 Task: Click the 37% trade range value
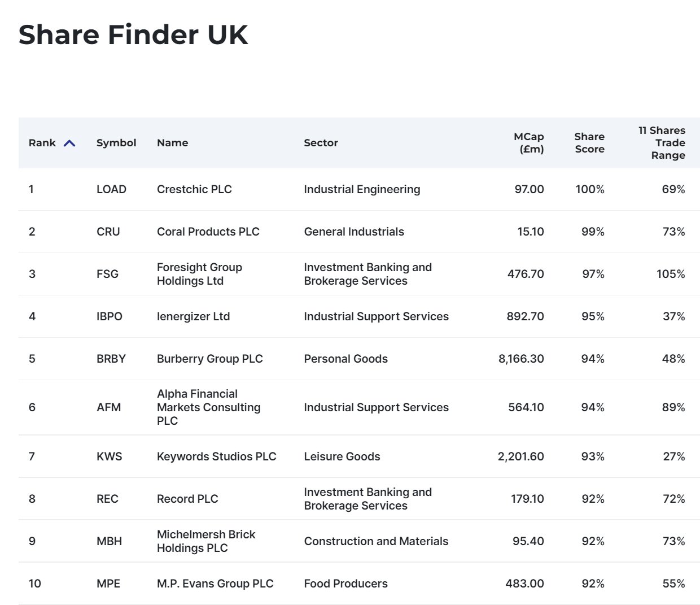tap(674, 316)
